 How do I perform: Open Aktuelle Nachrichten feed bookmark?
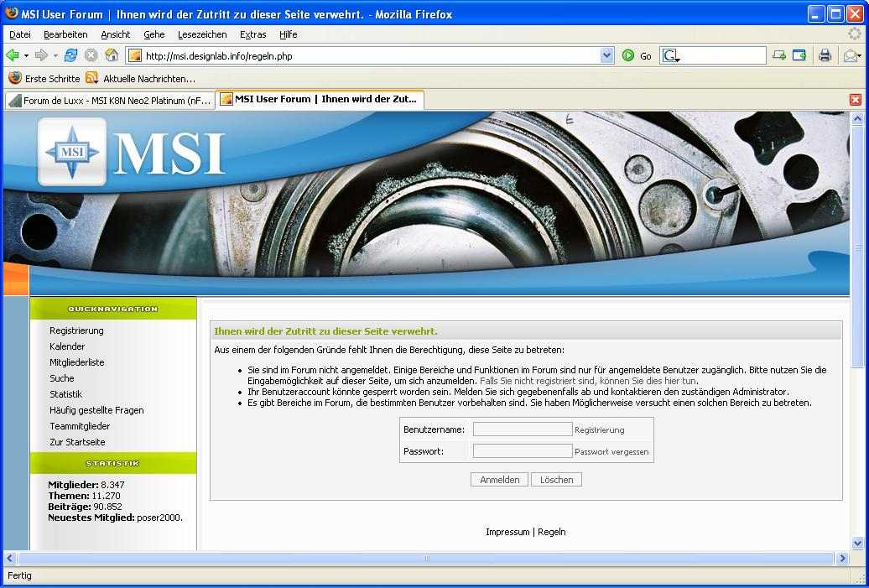pos(141,78)
